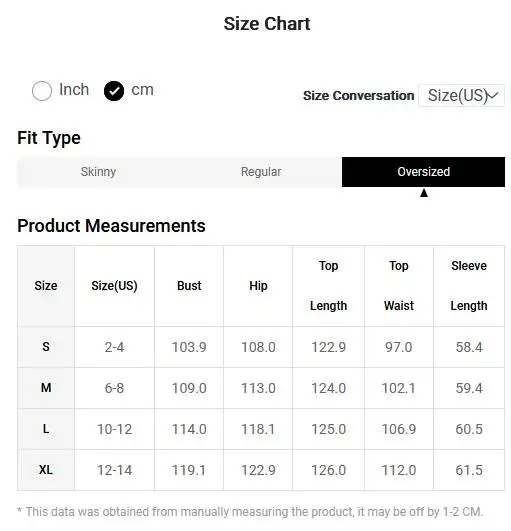
Task: Click the Sleeve Length column header
Action: pos(469,286)
